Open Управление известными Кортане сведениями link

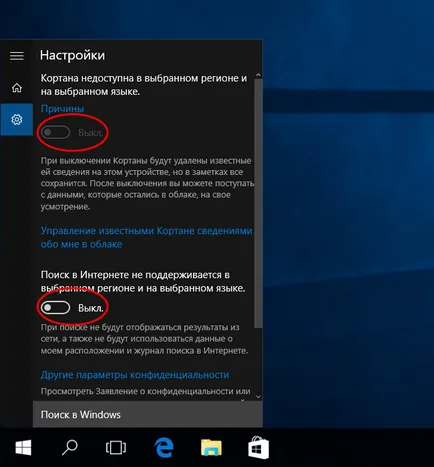[146, 237]
